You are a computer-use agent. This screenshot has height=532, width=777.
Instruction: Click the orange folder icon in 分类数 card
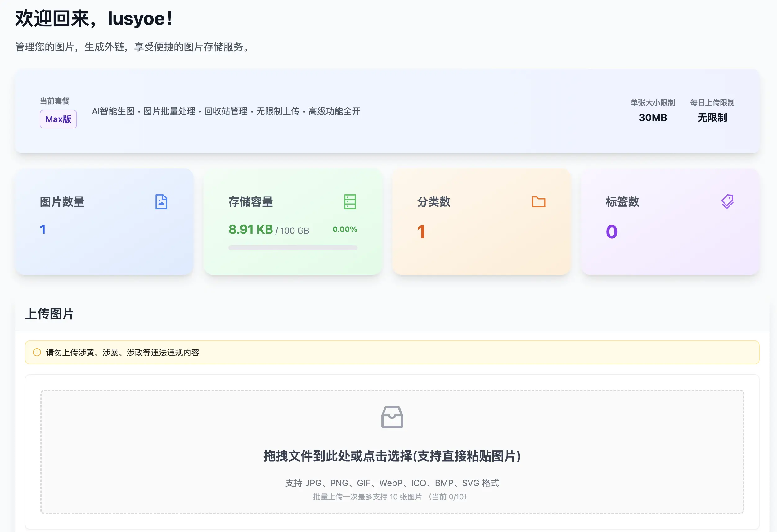tap(538, 202)
